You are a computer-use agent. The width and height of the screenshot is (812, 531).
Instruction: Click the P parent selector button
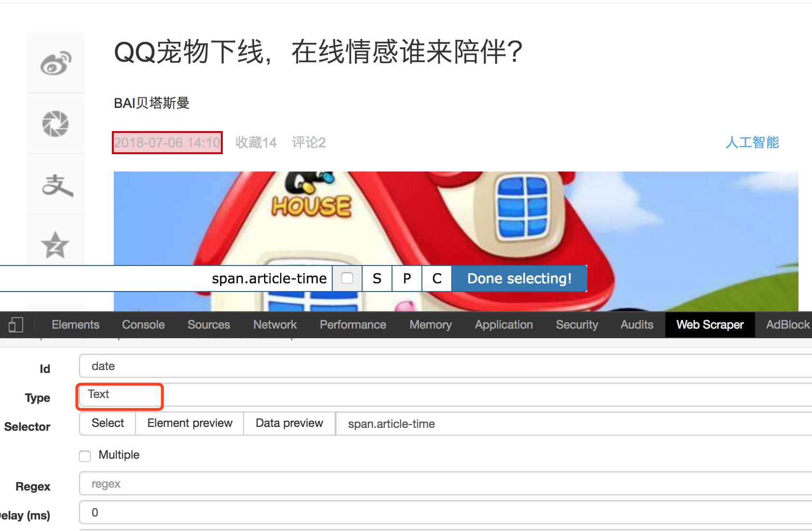[x=407, y=279]
